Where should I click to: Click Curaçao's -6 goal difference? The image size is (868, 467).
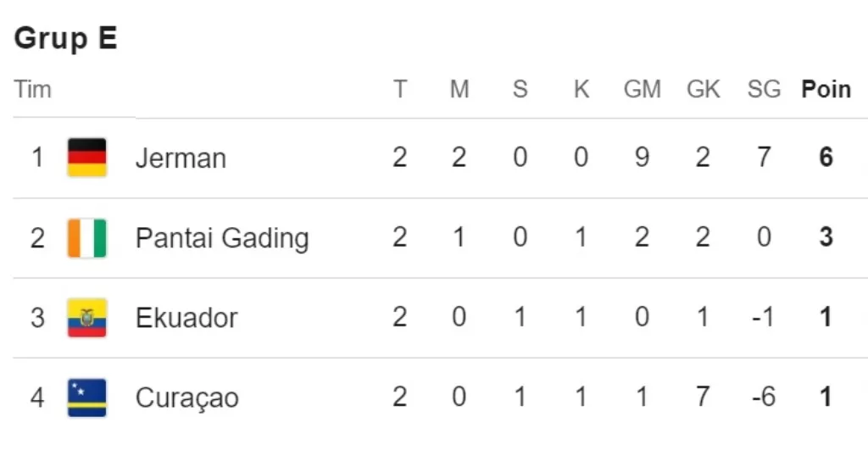(764, 397)
